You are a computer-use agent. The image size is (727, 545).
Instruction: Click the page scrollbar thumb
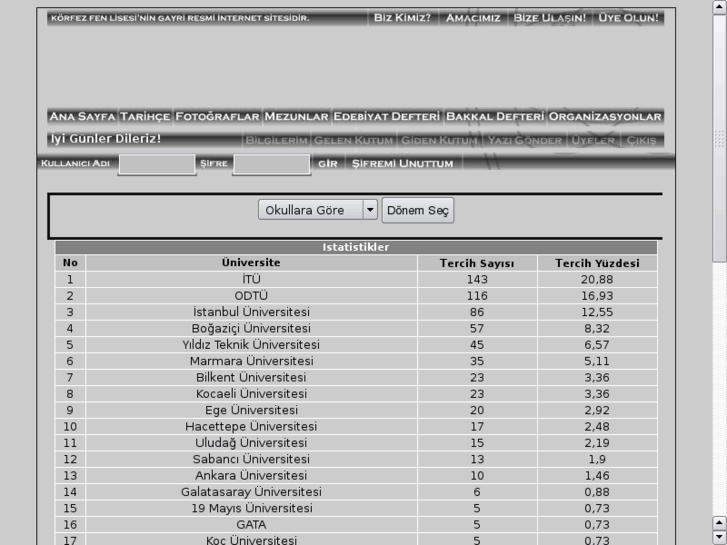pos(719,138)
